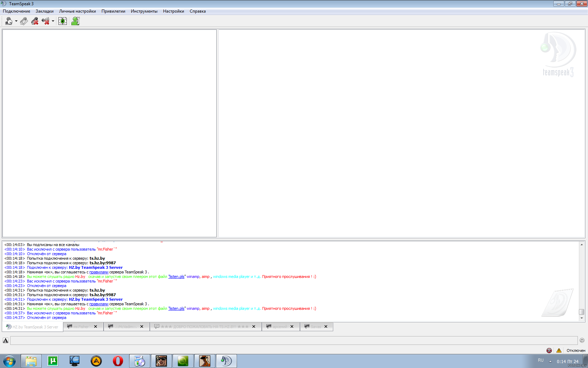The image size is (588, 368).
Task: Expand the mute speakers dropdown arrow
Action: (x=53, y=21)
